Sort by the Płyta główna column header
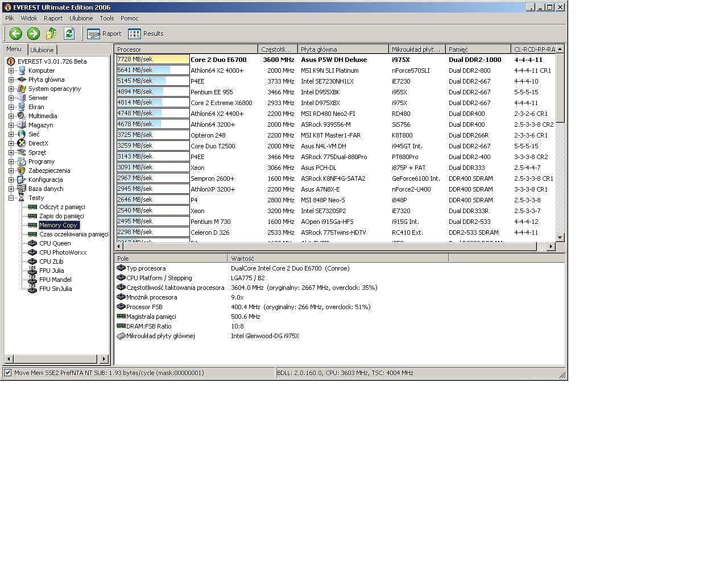Image resolution: width=728 pixels, height=582 pixels. pyautogui.click(x=343, y=49)
